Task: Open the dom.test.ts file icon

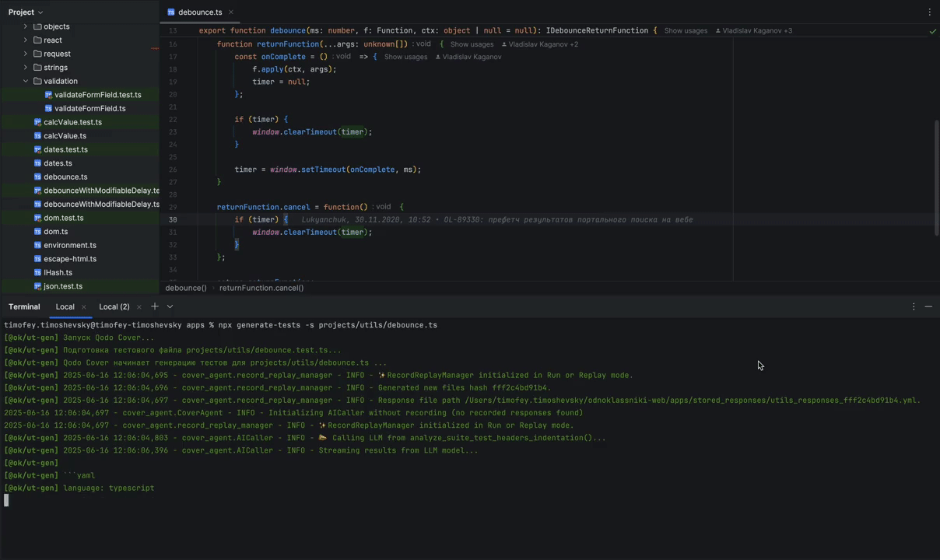Action: tap(37, 218)
